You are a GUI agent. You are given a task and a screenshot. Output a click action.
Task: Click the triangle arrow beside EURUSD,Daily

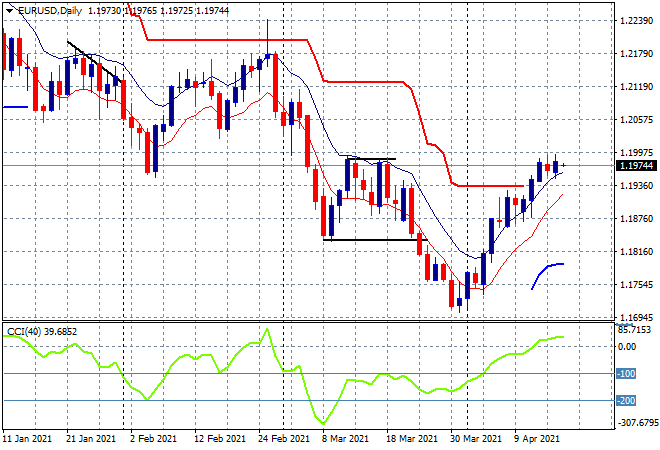click(9, 11)
